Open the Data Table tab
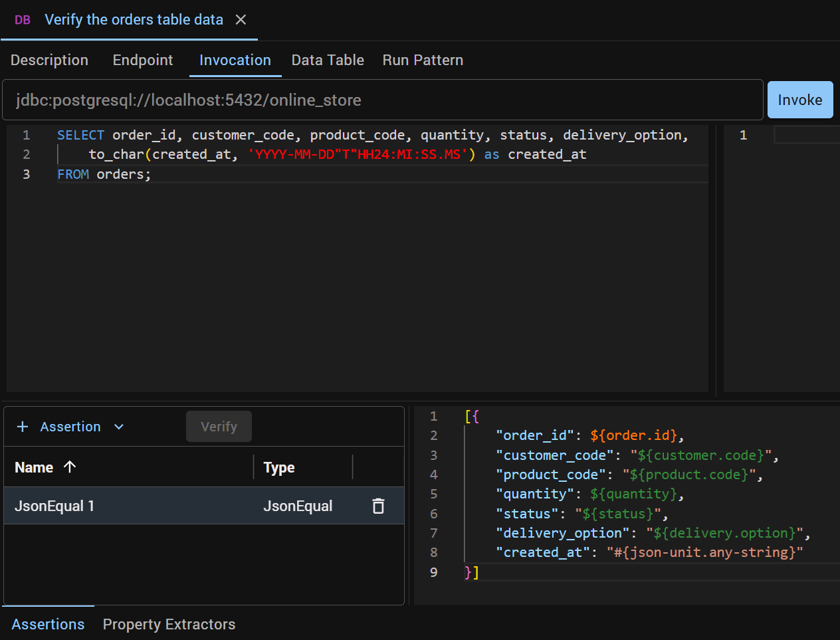 click(x=328, y=60)
